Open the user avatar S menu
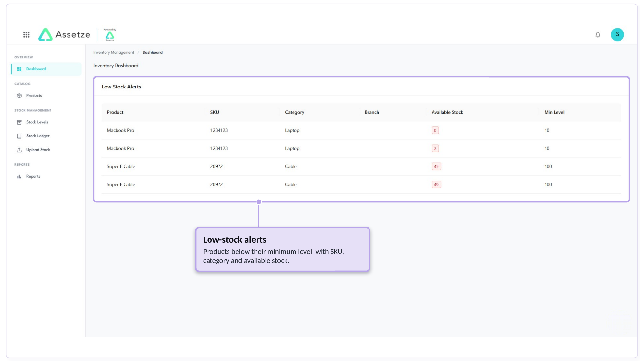Screen dimensions: 644x362 (617, 34)
